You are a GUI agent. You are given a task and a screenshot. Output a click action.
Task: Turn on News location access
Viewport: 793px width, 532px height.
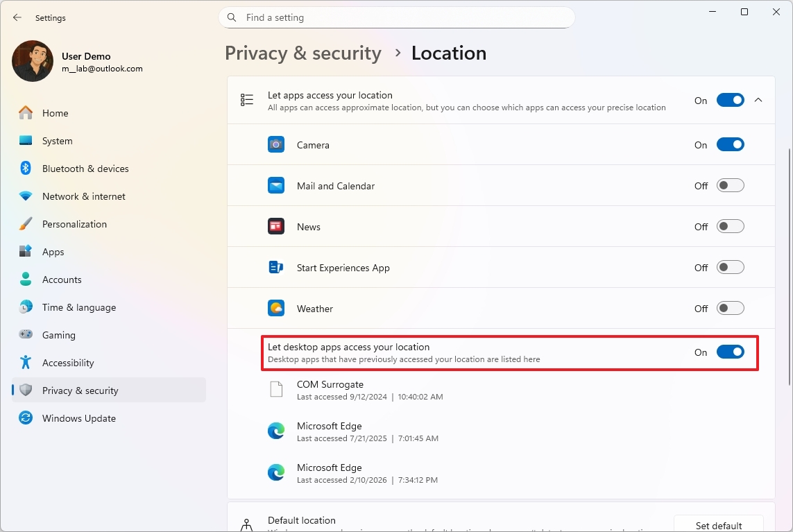[730, 226]
